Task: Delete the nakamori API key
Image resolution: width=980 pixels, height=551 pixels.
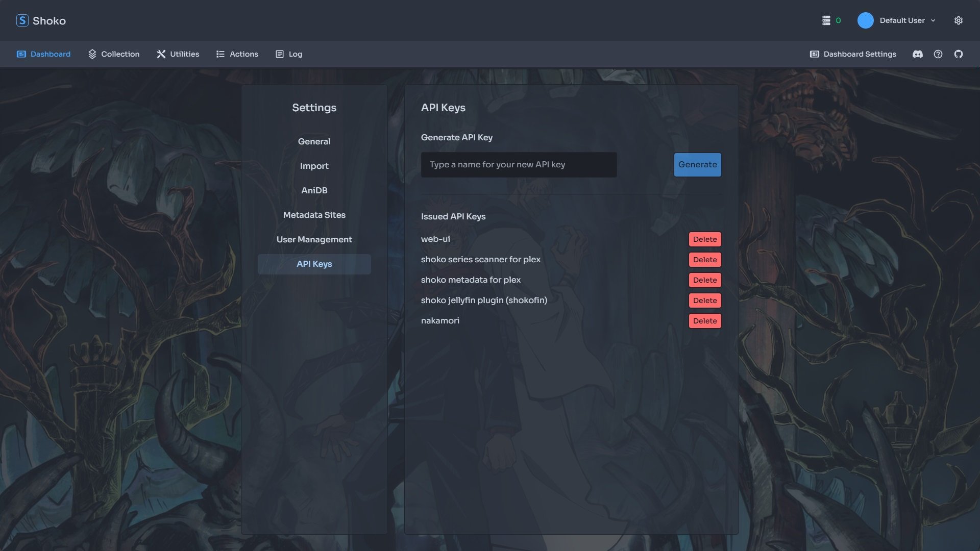Action: coord(705,321)
